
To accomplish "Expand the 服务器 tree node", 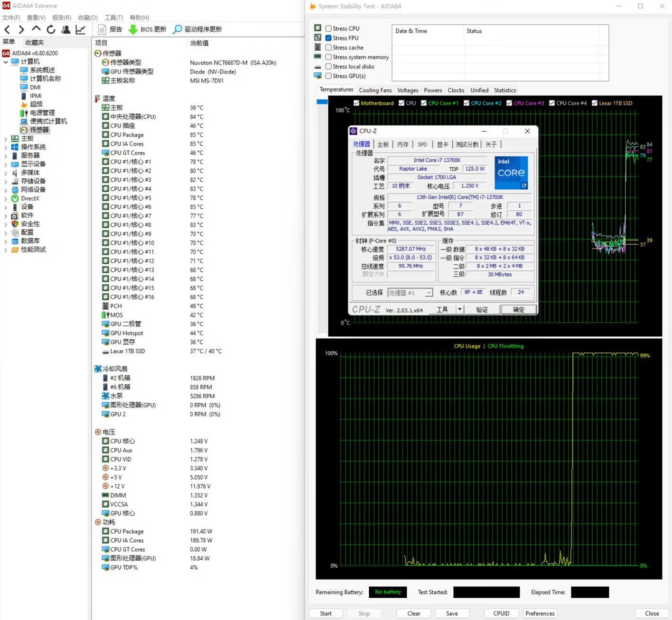I will 6,156.
